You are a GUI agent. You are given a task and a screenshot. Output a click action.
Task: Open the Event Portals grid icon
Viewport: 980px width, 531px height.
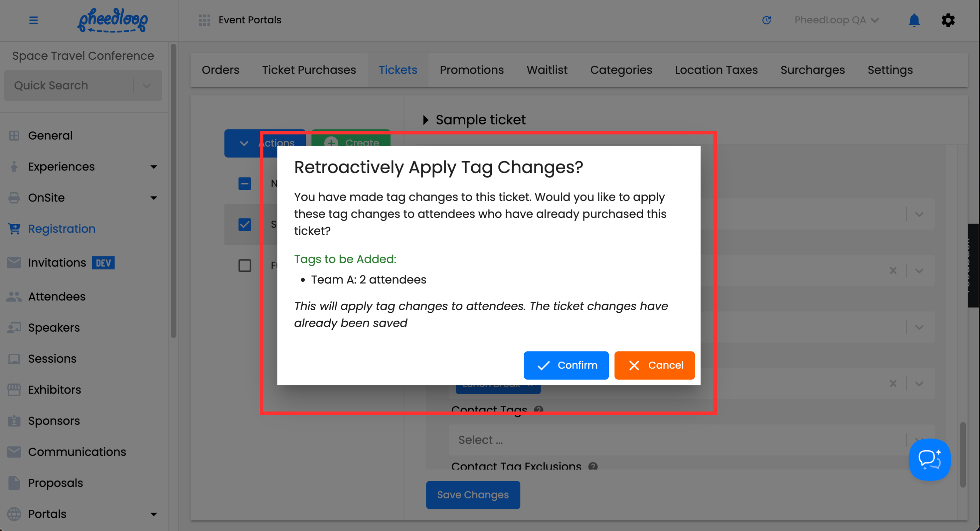204,20
